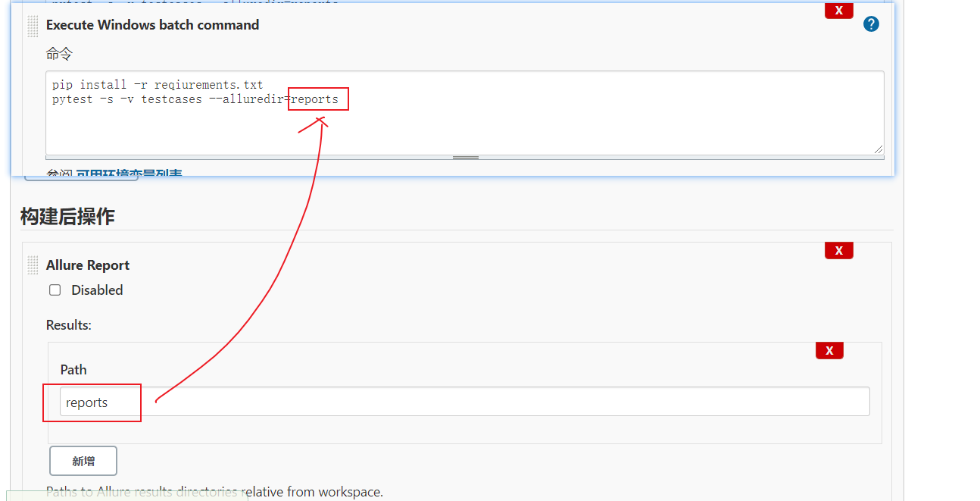Click the horizontal resize bar below the command box
980x501 pixels.
(x=465, y=158)
